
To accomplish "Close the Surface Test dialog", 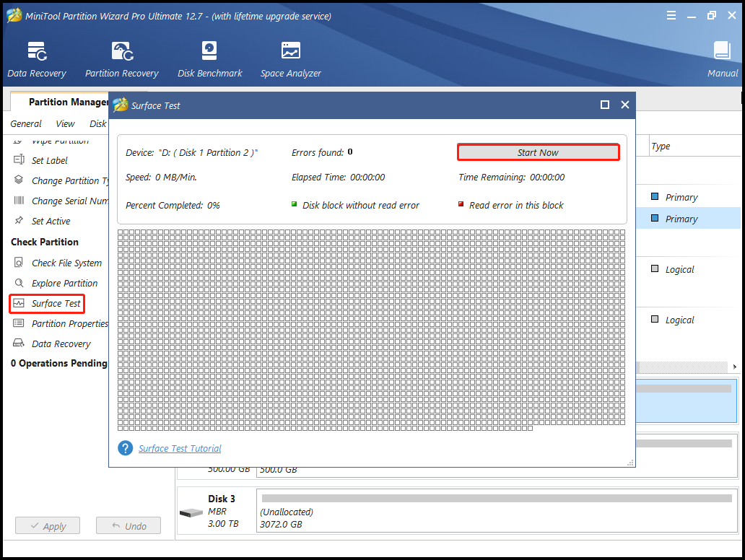I will (x=624, y=105).
